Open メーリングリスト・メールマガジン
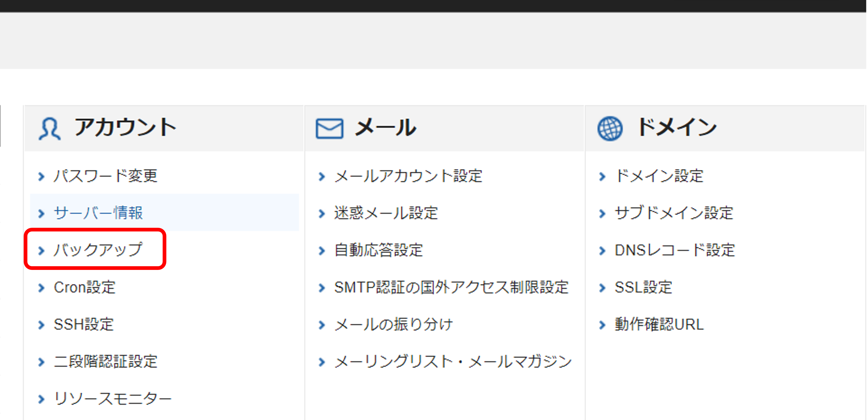The width and height of the screenshot is (868, 420). pyautogui.click(x=453, y=361)
